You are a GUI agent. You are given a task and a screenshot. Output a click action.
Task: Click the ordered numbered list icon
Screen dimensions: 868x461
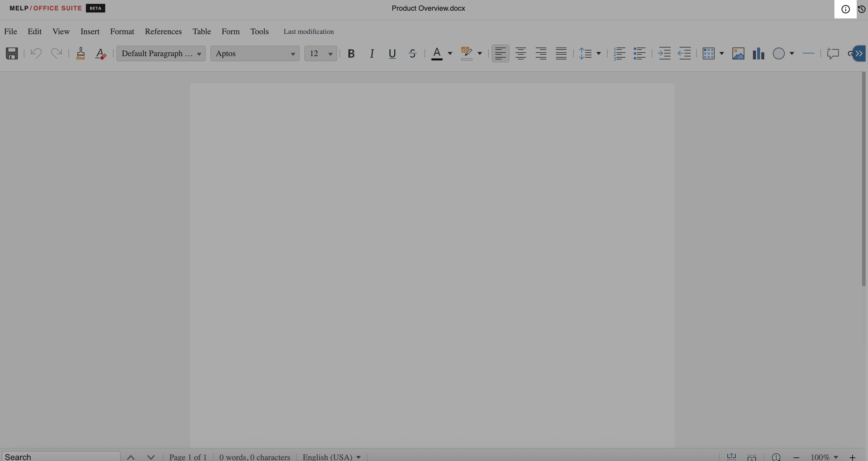pos(619,53)
